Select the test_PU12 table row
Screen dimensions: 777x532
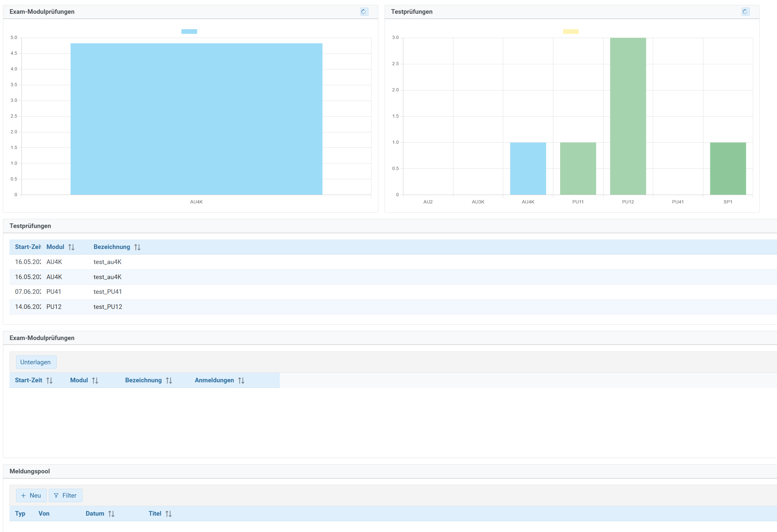393,307
